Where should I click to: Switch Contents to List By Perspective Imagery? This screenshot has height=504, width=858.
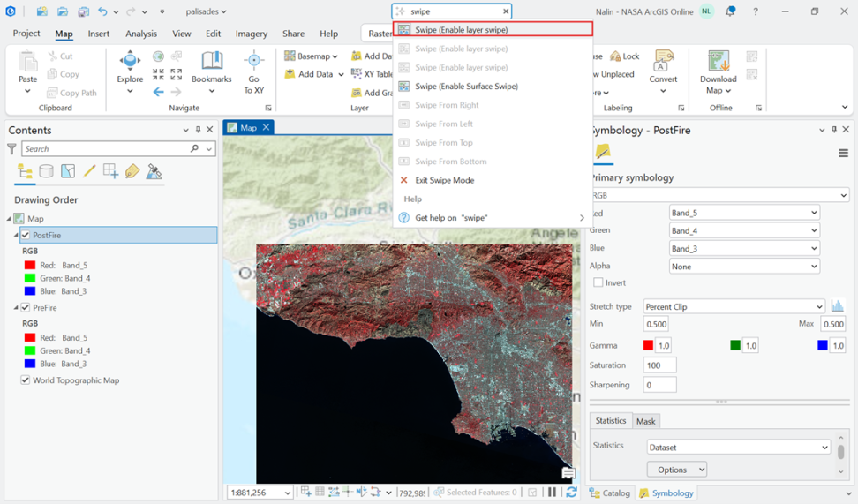point(154,171)
